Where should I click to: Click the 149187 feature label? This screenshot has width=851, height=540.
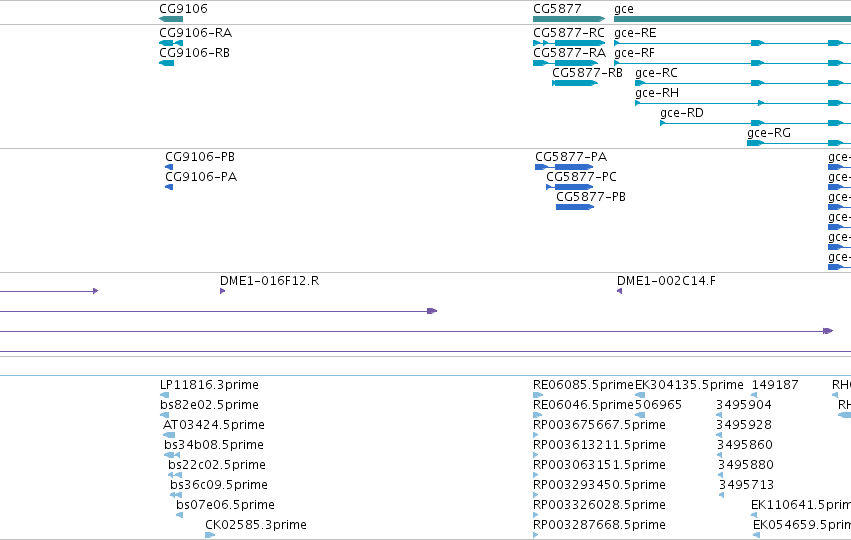click(775, 385)
